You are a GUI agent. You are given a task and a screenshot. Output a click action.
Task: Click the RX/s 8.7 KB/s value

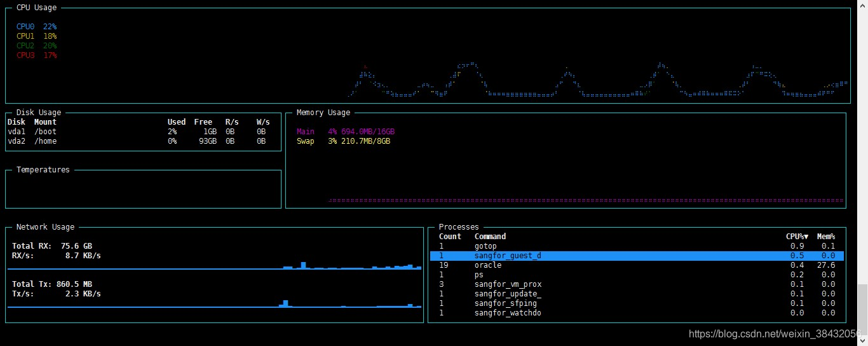[83, 256]
